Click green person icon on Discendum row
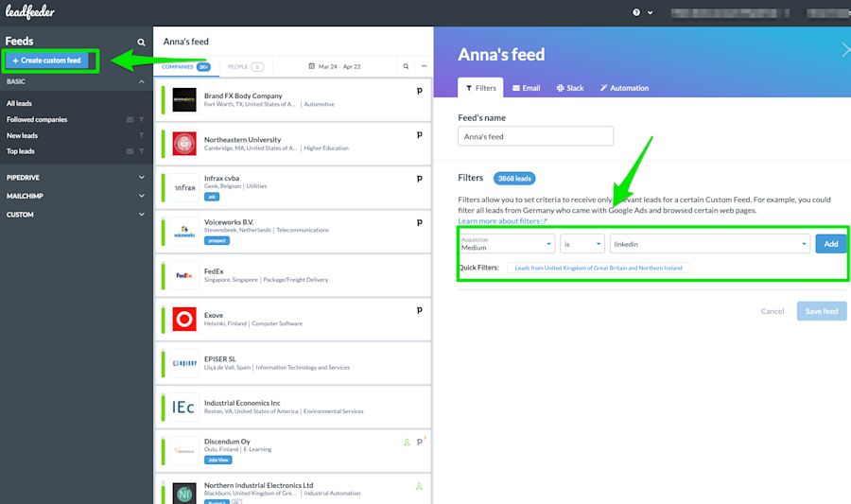This screenshot has width=851, height=504. point(407,443)
